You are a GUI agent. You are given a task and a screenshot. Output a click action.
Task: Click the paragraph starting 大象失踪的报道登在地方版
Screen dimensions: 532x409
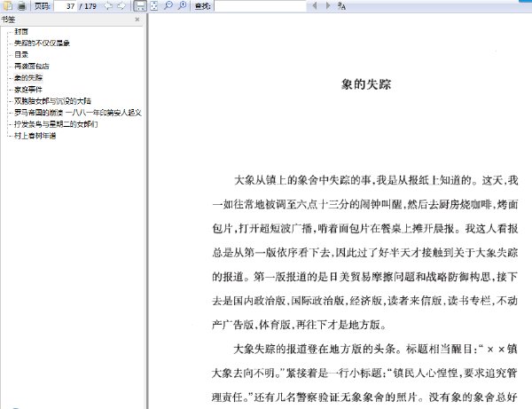(x=365, y=373)
